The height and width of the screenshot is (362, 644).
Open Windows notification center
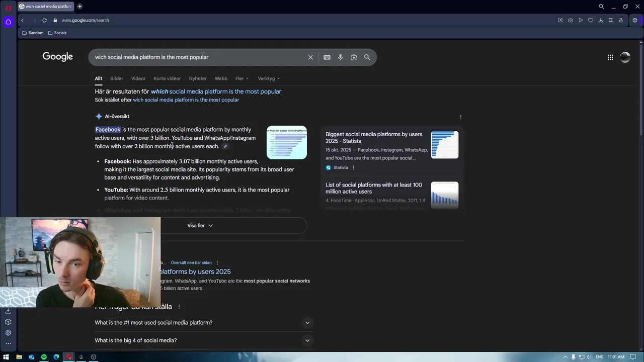[x=633, y=357]
